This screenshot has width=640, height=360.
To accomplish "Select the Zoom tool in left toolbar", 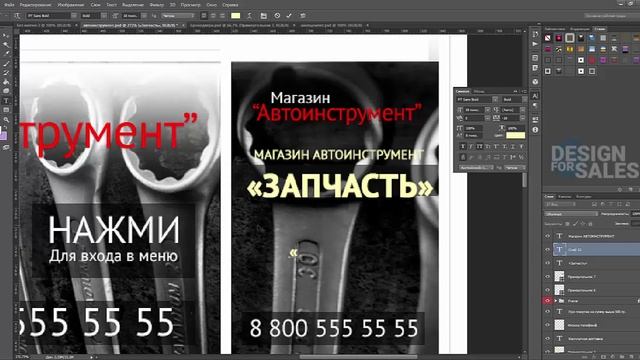I will click(6, 120).
